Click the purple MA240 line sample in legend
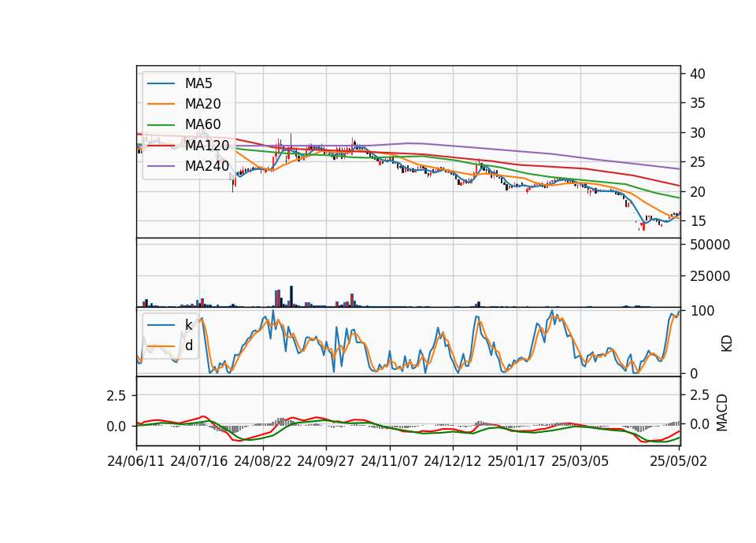756x543 pixels. [x=161, y=166]
